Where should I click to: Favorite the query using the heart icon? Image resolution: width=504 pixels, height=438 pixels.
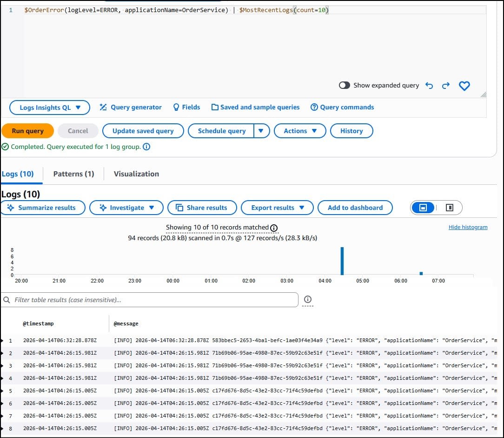click(464, 86)
